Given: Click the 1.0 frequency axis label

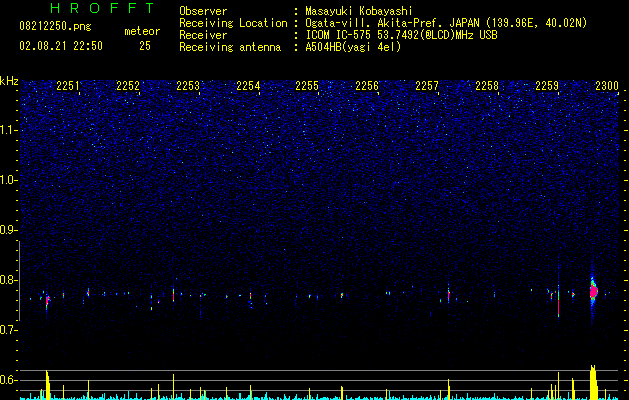Looking at the screenshot, I should [9, 180].
